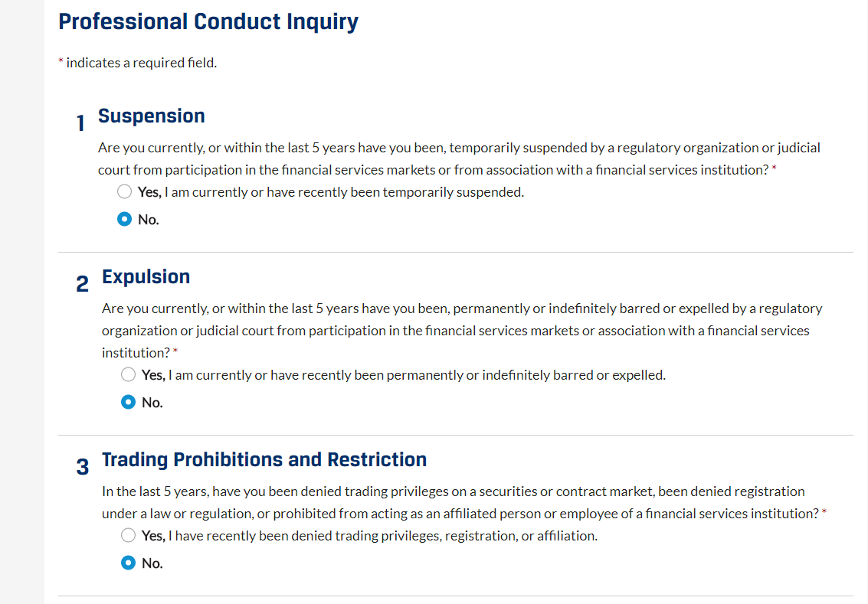Click the Trading Prohibitions question paragraph text
This screenshot has width=868, height=604.
464,502
